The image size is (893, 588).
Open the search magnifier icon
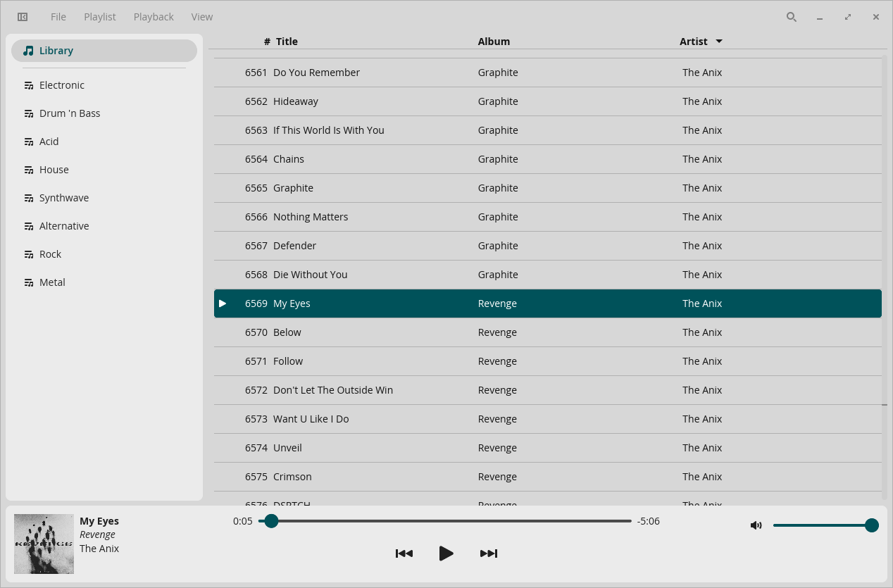[x=792, y=17]
